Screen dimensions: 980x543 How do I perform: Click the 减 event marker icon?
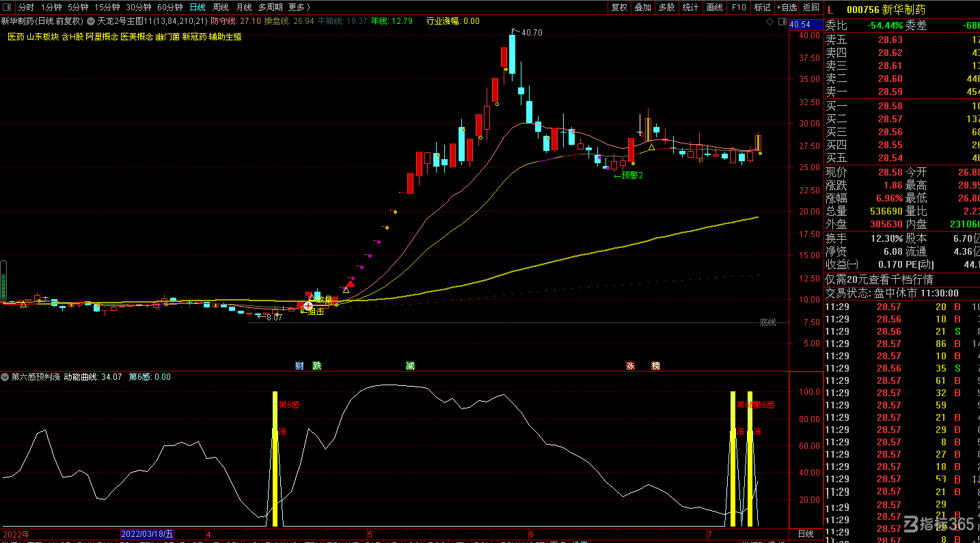(410, 366)
